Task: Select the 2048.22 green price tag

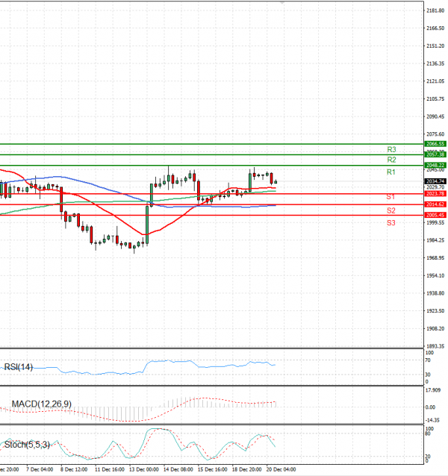Action: point(435,165)
